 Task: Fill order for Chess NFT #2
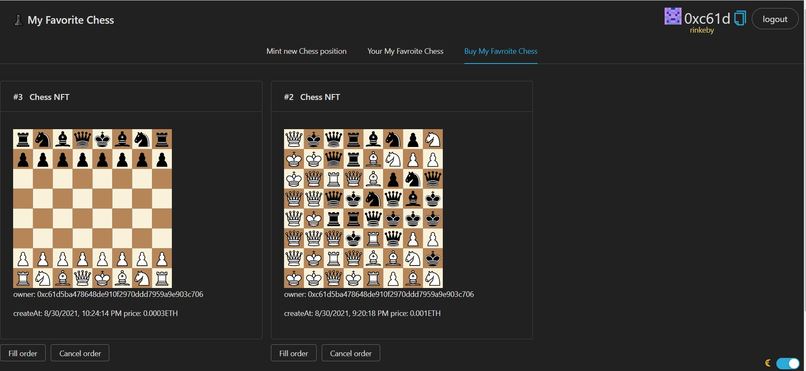click(x=294, y=353)
